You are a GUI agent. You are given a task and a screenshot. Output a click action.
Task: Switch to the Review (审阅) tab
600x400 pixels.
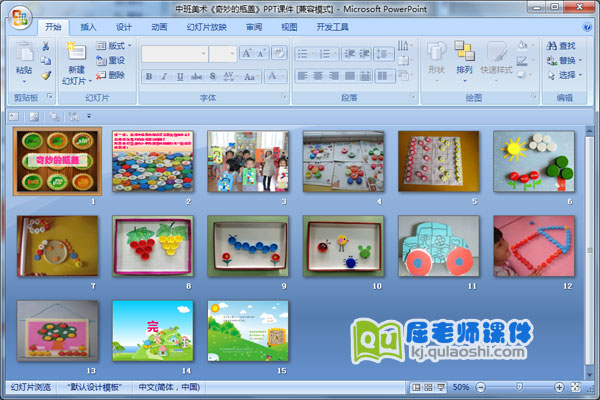pyautogui.click(x=254, y=27)
